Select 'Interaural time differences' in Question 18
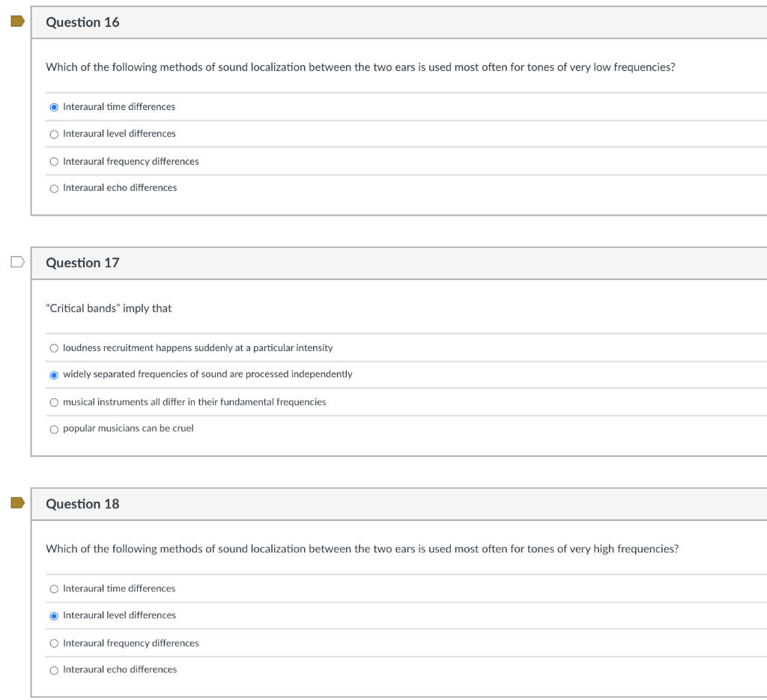The image size is (767, 700). pos(54,589)
